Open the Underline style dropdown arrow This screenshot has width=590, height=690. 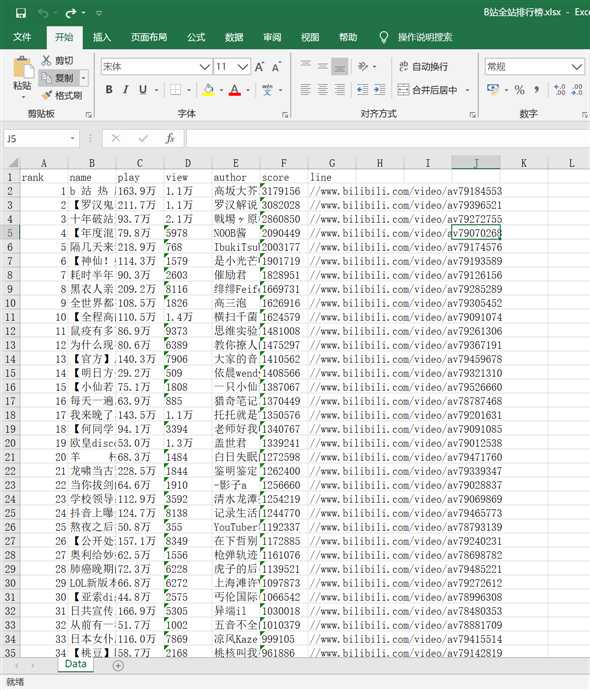tap(156, 90)
